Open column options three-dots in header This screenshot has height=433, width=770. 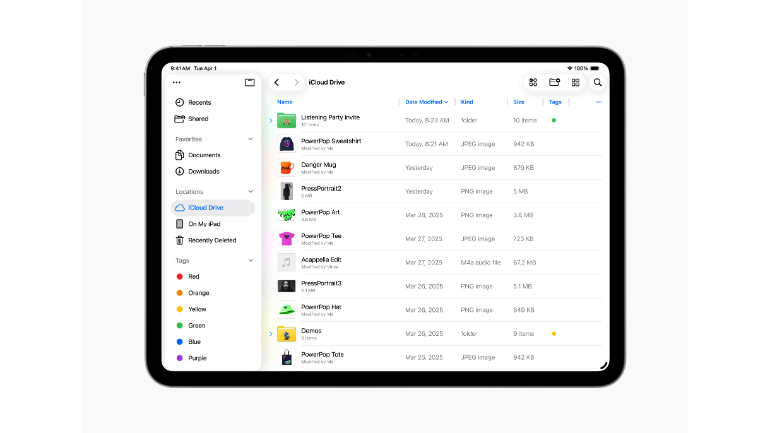599,102
